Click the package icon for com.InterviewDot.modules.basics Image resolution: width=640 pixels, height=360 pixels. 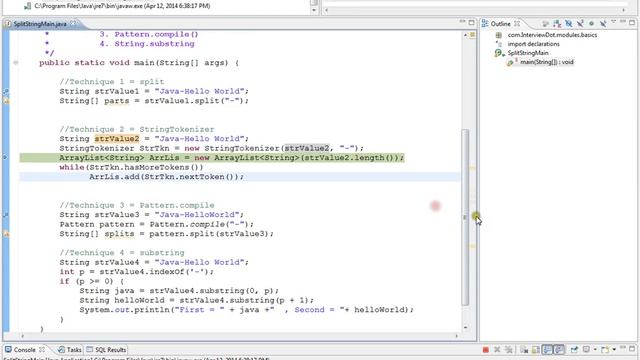(x=499, y=35)
